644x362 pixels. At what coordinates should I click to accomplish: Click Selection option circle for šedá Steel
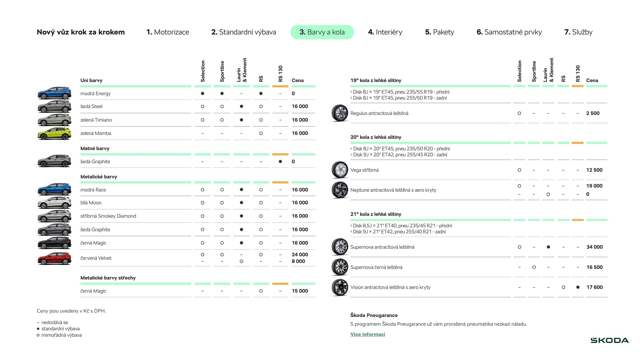pos(202,106)
